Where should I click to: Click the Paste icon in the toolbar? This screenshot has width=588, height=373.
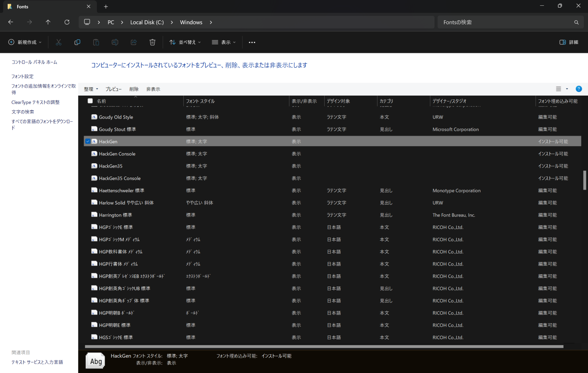click(x=96, y=42)
